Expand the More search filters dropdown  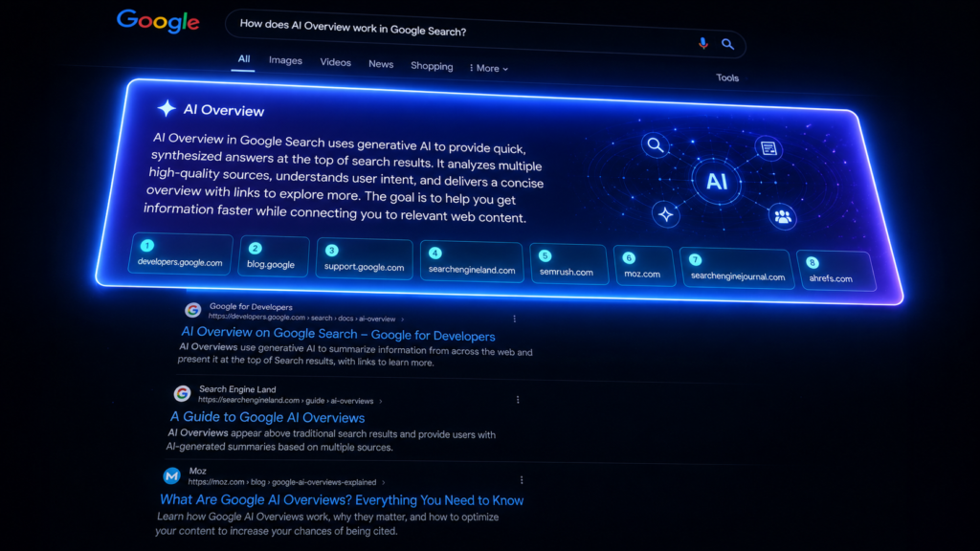click(489, 68)
